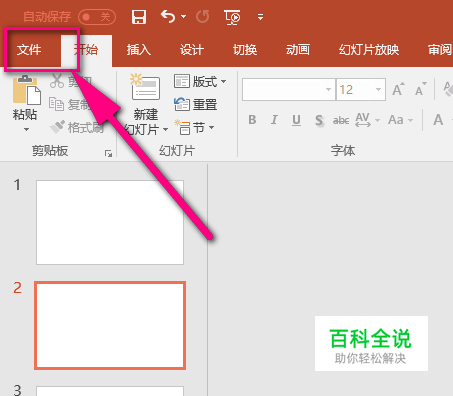Screen dimensions: 453x396
Task: Click the 重置 reset button
Action: (196, 104)
